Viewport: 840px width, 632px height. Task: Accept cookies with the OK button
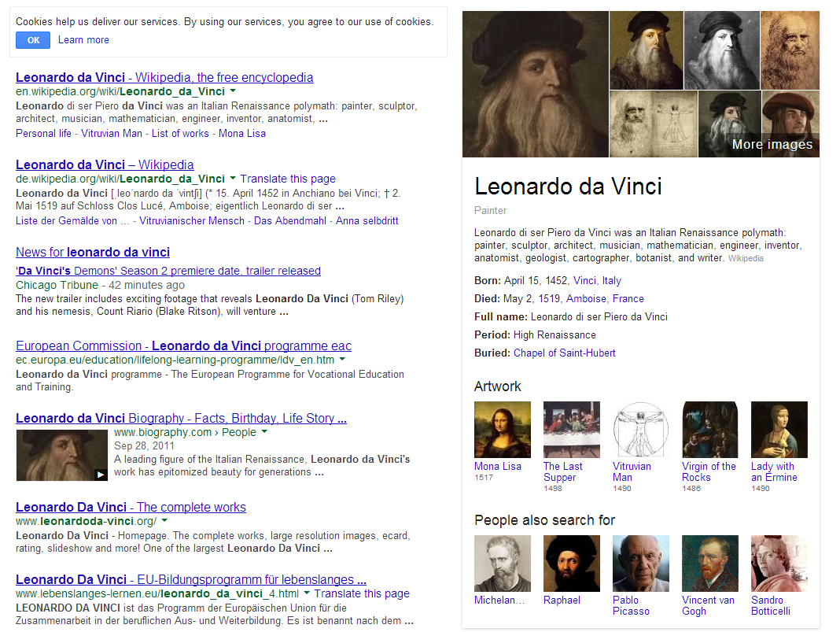(x=33, y=40)
